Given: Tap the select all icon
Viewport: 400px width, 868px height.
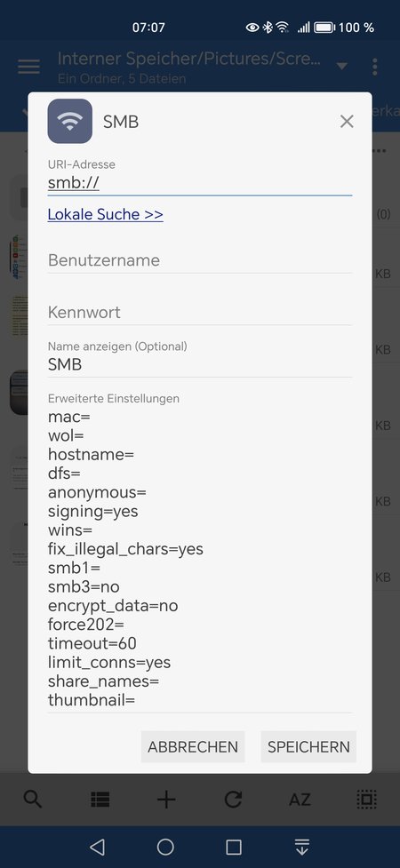Looking at the screenshot, I should [366, 800].
